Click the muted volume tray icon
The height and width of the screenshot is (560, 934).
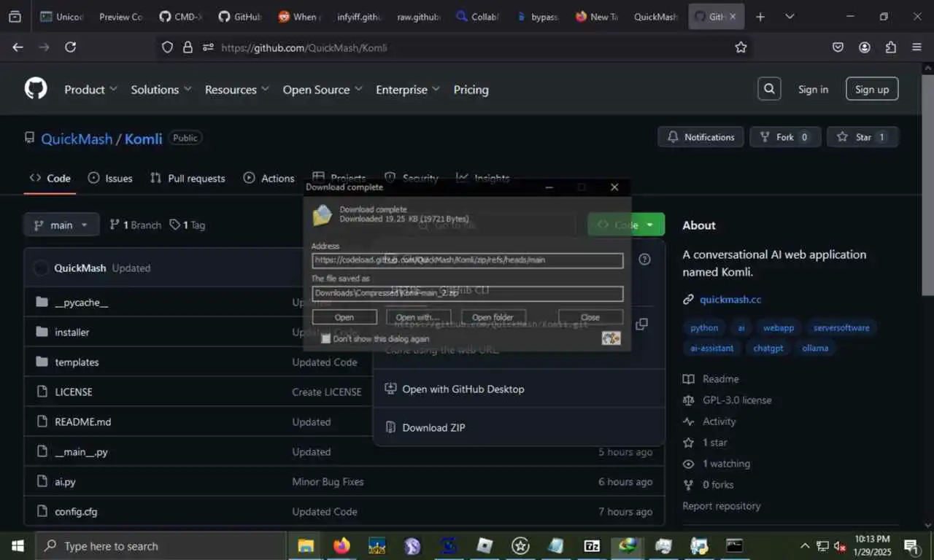pyautogui.click(x=840, y=546)
